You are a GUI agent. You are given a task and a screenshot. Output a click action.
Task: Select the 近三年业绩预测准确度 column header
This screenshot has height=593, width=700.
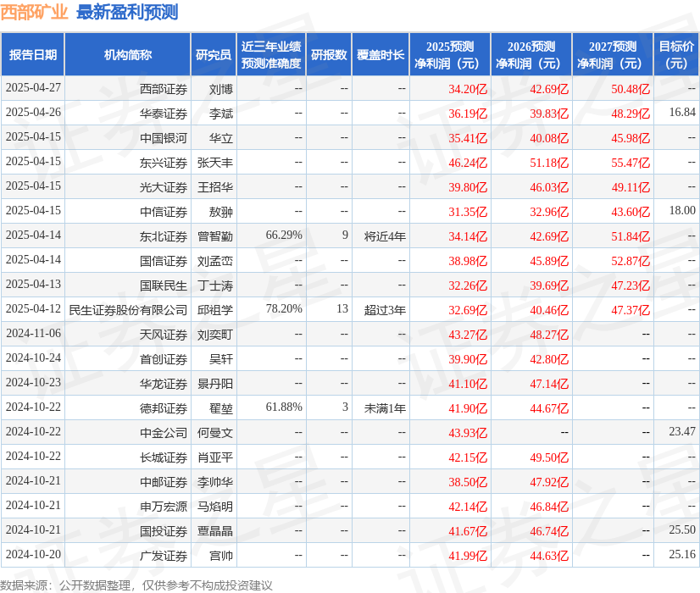pos(271,55)
